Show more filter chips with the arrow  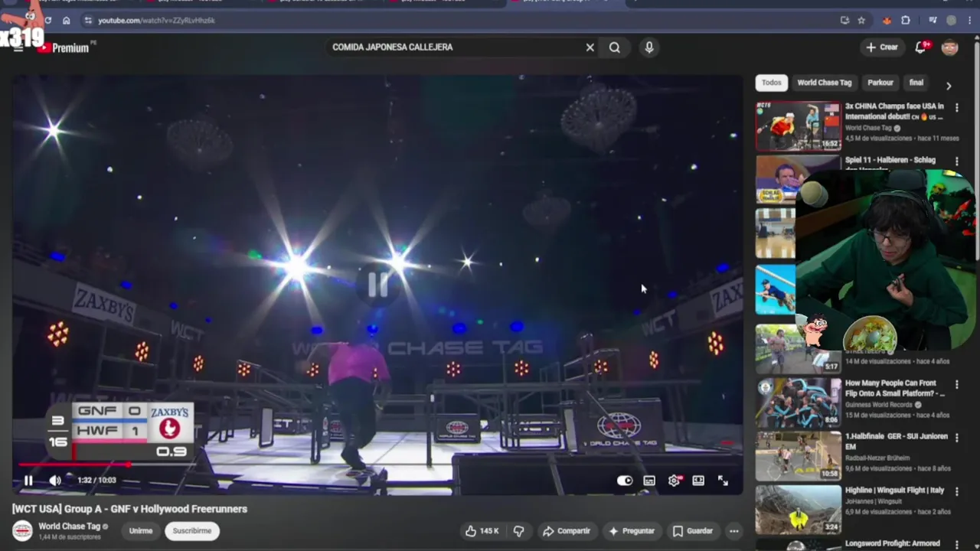[x=949, y=86]
